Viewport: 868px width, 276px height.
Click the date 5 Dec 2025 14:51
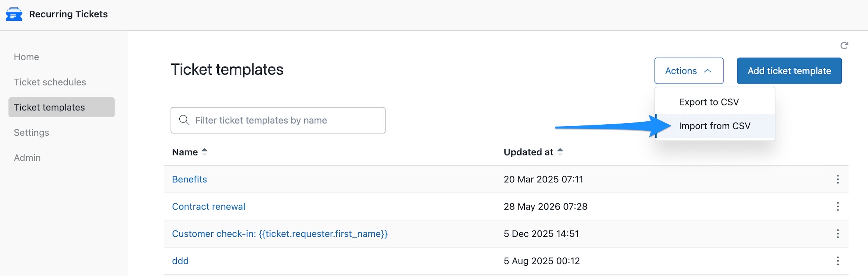pyautogui.click(x=541, y=234)
